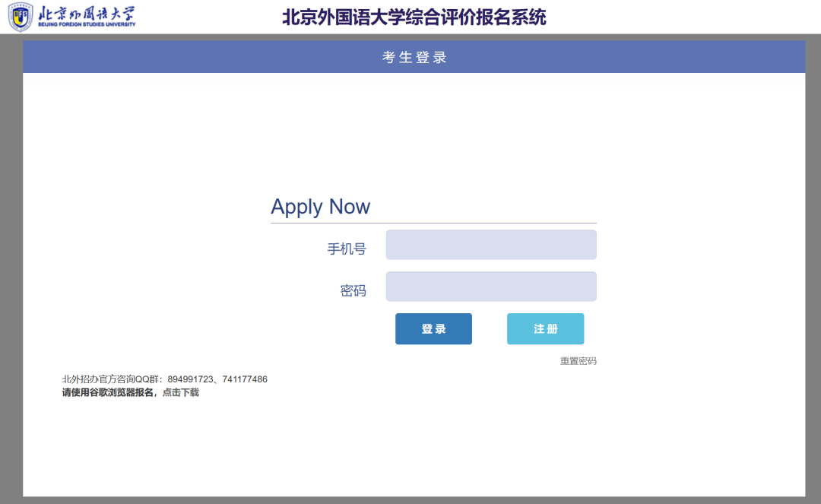Focus the 手机号 phone number input field
Image resolution: width=821 pixels, height=504 pixels.
click(491, 245)
